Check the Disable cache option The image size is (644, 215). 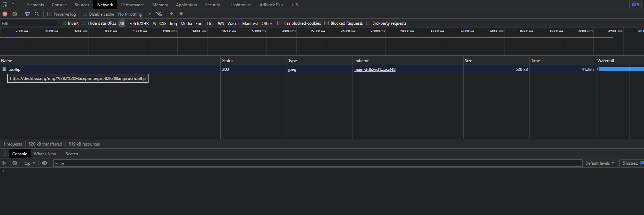point(85,14)
